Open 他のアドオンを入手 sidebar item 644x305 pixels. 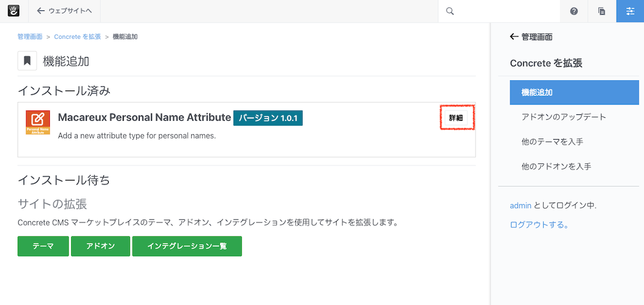pos(556,166)
